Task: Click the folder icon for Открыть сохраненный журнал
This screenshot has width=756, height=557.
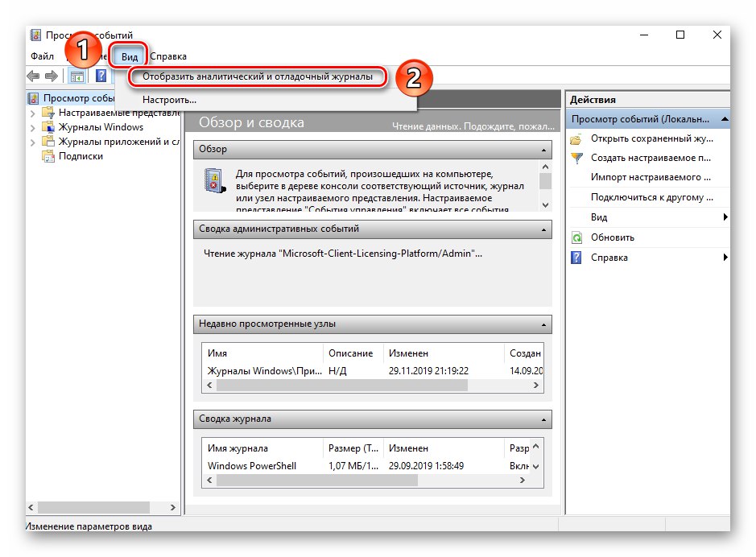Action: [x=576, y=138]
